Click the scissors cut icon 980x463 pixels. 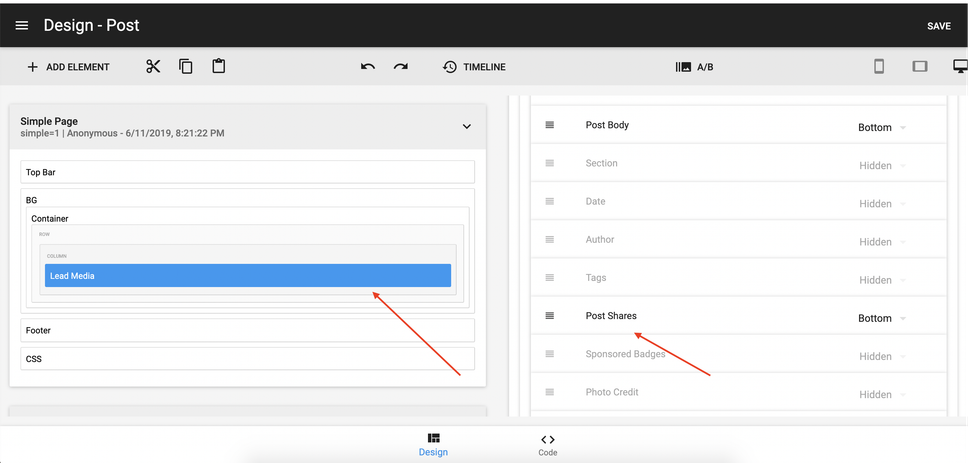pos(153,67)
